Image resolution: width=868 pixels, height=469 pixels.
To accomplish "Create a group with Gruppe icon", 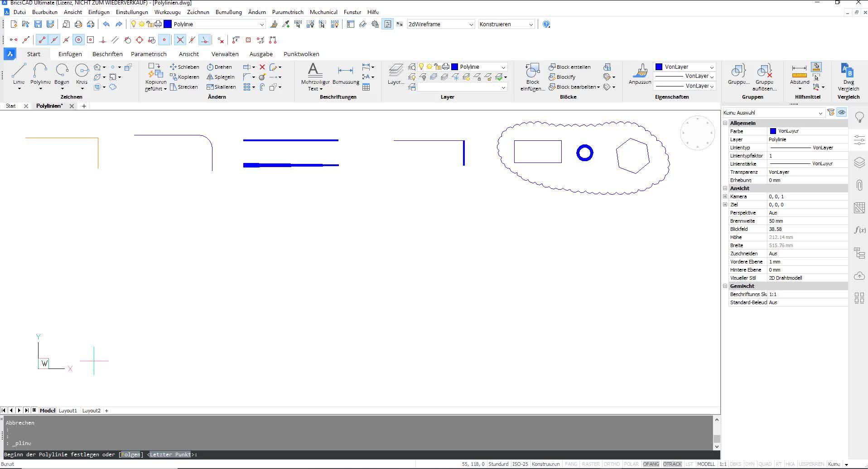I will pyautogui.click(x=738, y=74).
